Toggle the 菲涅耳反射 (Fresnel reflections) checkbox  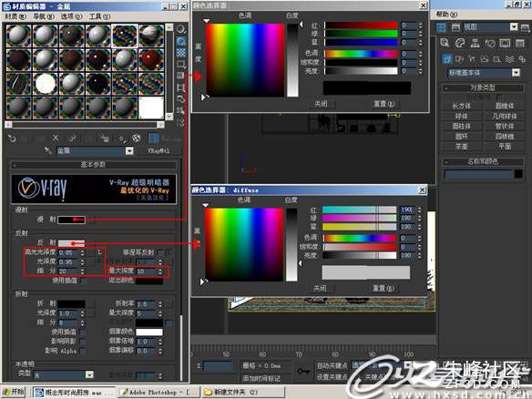[x=160, y=252]
